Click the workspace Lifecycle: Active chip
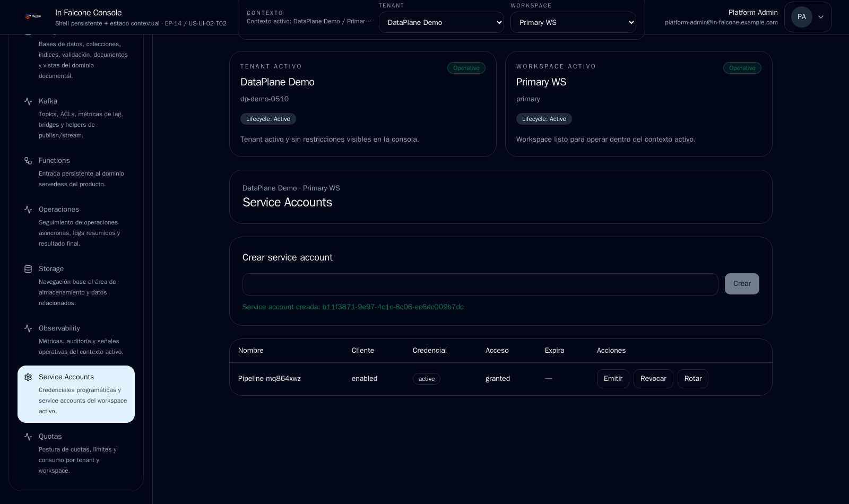This screenshot has width=849, height=504. click(x=544, y=119)
